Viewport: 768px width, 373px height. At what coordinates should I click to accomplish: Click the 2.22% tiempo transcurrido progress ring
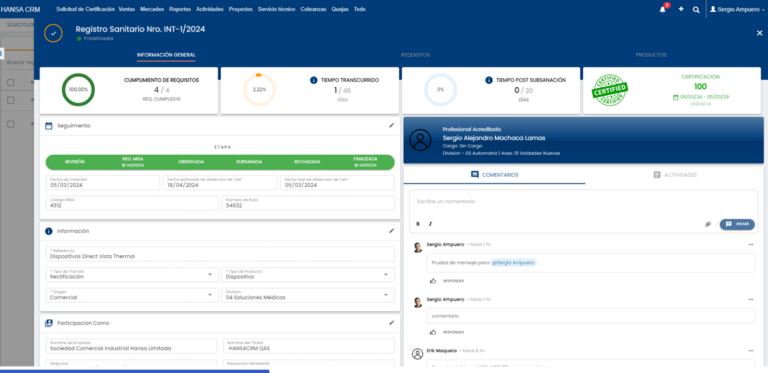[x=259, y=90]
